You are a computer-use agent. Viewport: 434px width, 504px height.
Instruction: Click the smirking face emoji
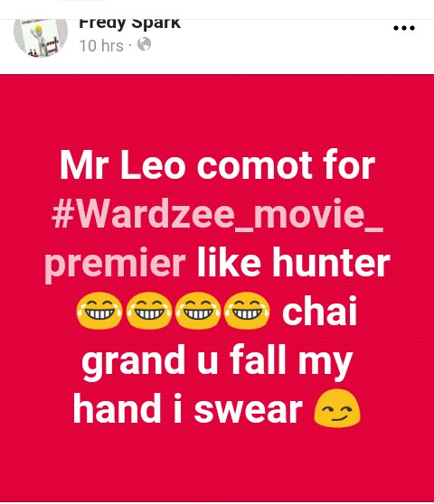coord(337,408)
